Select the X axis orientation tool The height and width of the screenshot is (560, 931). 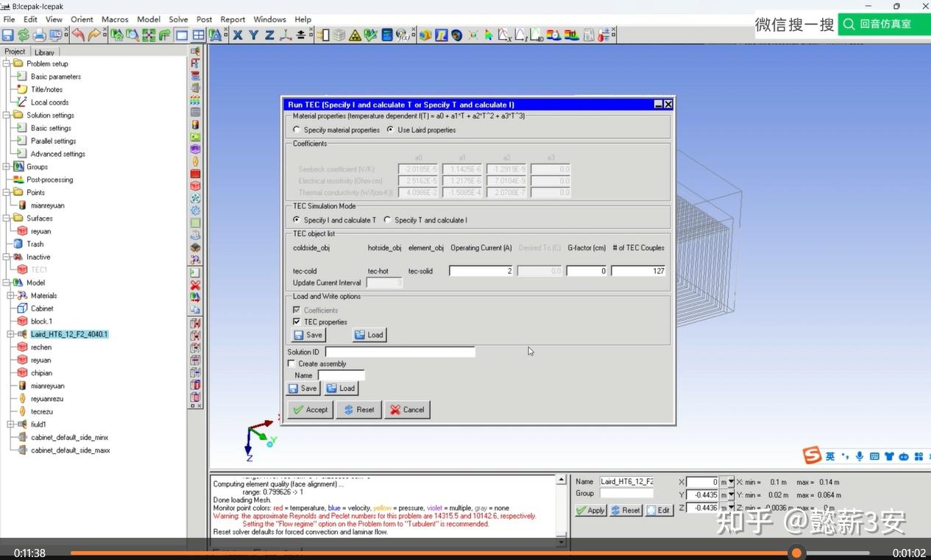tap(237, 35)
